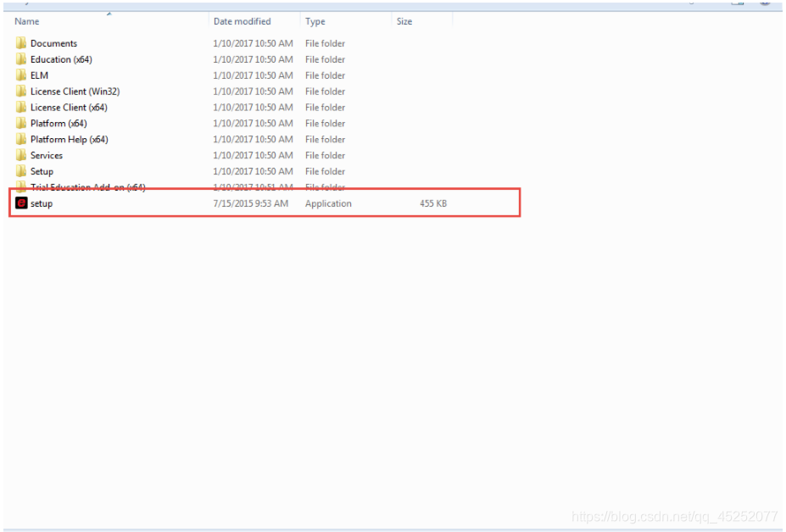786x532 pixels.
Task: Click the ELM folder icon
Action: click(x=21, y=75)
